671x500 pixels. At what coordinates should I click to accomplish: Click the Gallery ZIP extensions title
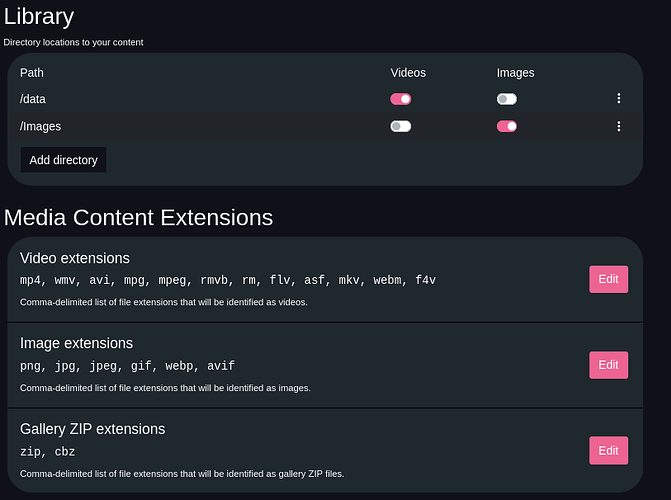pos(92,429)
